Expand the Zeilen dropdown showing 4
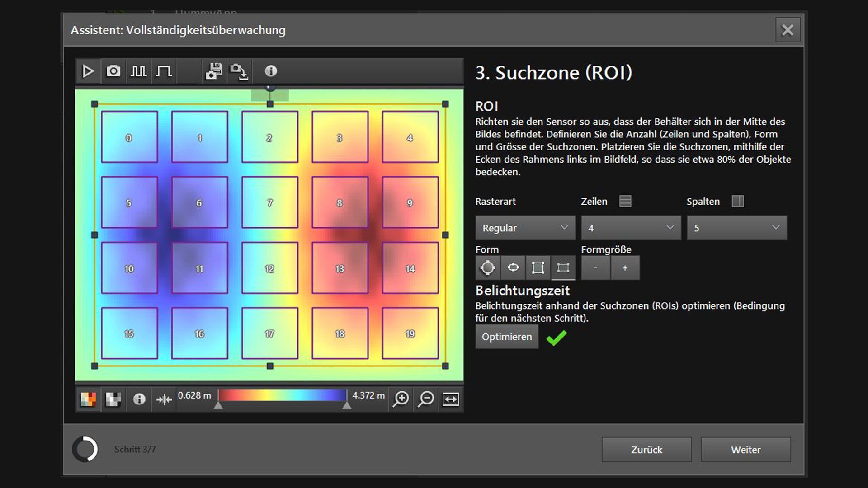 [631, 228]
